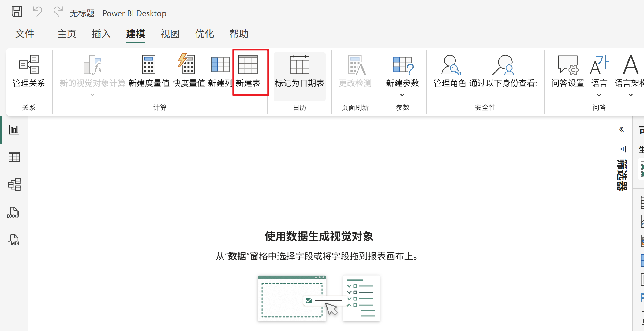This screenshot has height=331, width=644.
Task: Switch to table view in left sidebar
Action: point(14,157)
